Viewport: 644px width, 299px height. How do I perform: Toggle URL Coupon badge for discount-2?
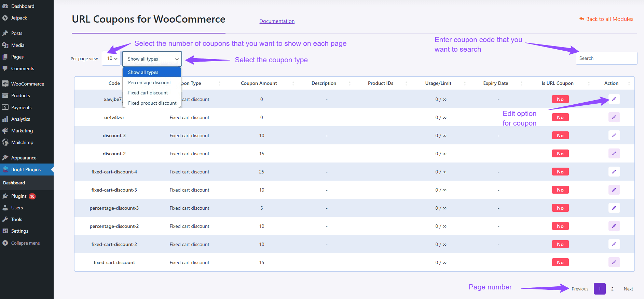point(560,154)
